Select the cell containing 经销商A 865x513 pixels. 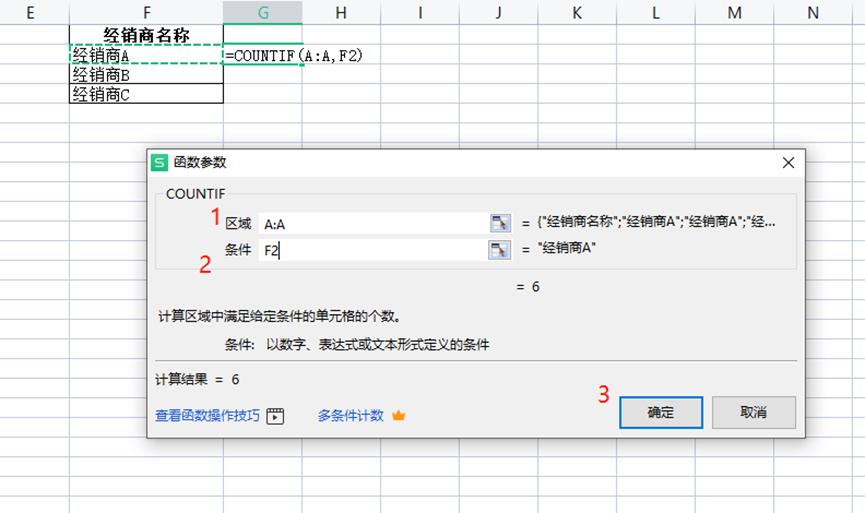146,55
